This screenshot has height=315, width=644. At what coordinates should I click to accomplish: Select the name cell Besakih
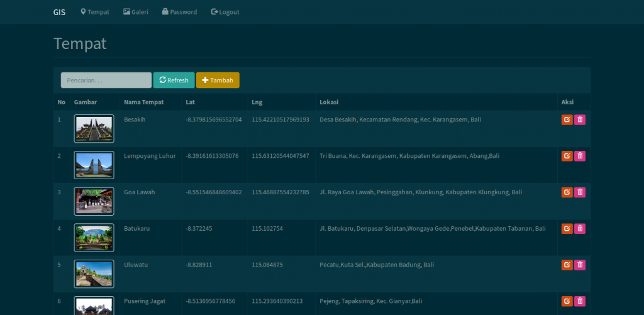point(135,119)
